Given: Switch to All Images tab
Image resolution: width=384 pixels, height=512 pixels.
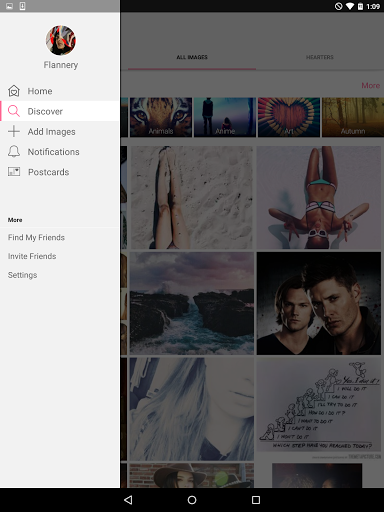Looking at the screenshot, I should point(192,57).
